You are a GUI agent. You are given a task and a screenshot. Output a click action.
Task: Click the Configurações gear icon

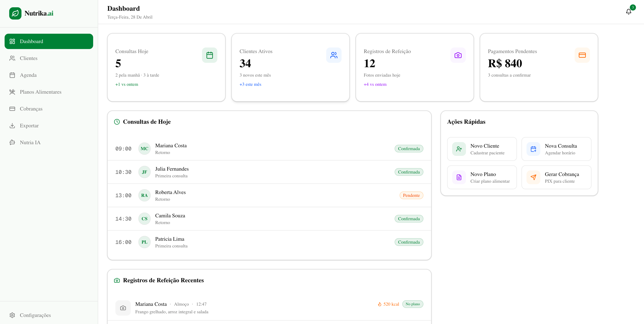point(12,315)
